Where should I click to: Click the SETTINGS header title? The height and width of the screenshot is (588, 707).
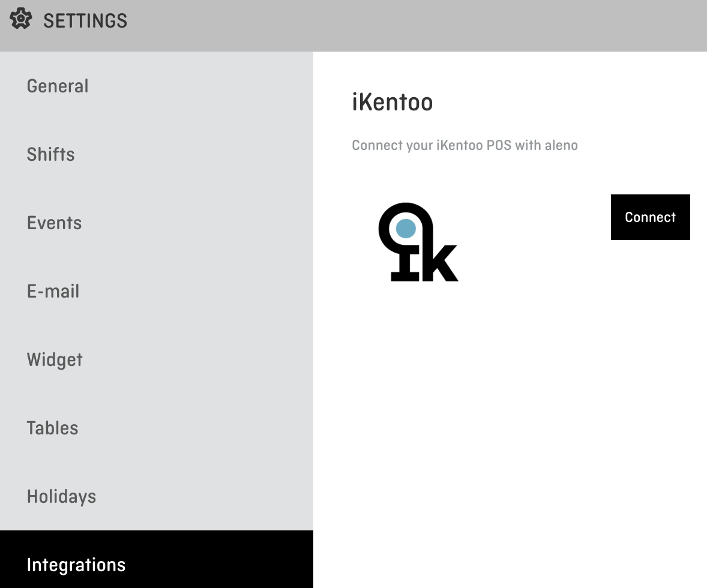(85, 21)
